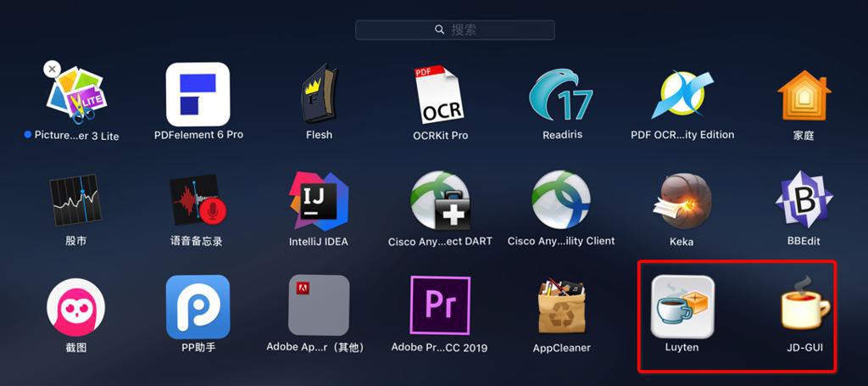Click the delete X badge on Picture Lite
This screenshot has width=868, height=386.
coord(52,70)
